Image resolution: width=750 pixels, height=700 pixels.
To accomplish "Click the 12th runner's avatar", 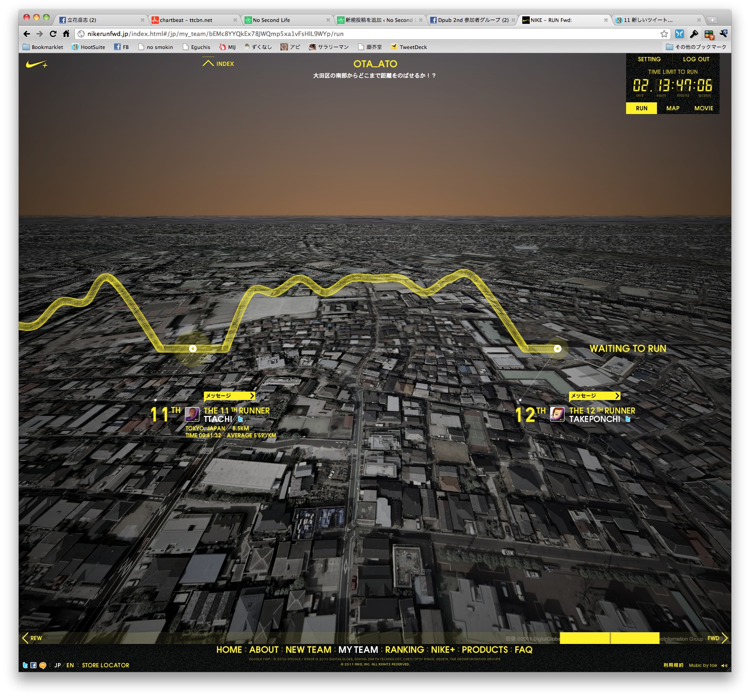I will 557,414.
